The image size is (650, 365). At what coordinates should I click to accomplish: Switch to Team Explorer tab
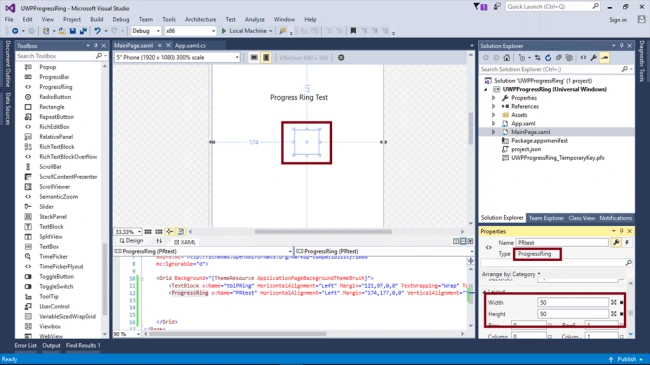tap(546, 218)
